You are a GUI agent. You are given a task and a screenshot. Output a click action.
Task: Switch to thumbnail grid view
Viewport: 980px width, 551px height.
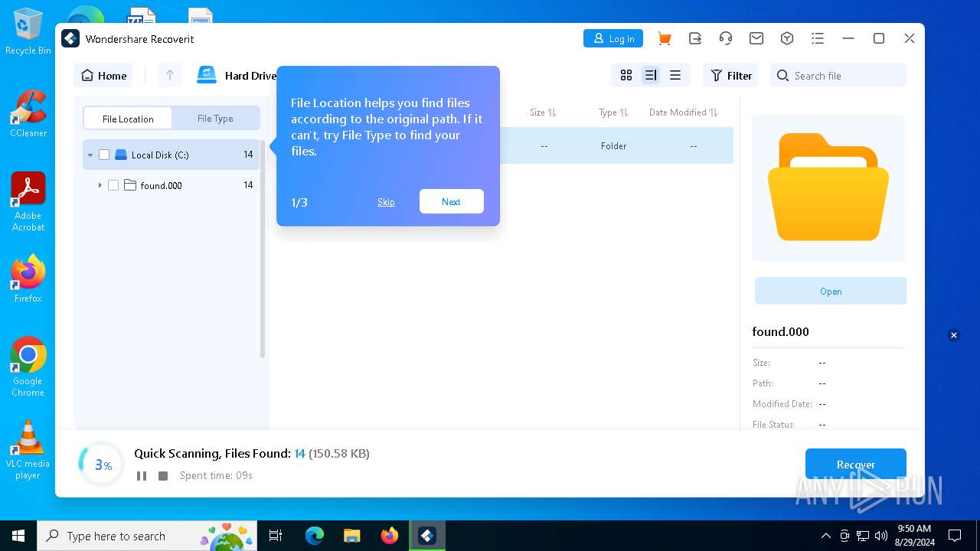click(x=626, y=75)
